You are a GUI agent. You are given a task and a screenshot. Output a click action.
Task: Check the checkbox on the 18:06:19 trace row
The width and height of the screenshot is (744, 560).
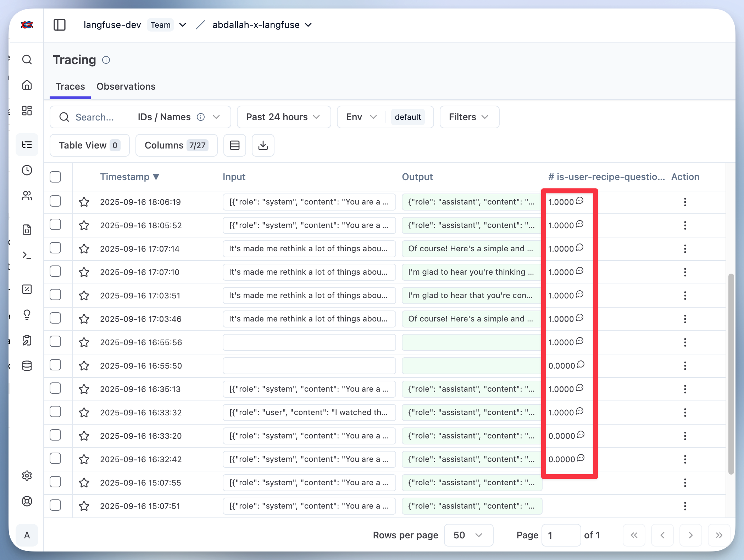tap(56, 201)
